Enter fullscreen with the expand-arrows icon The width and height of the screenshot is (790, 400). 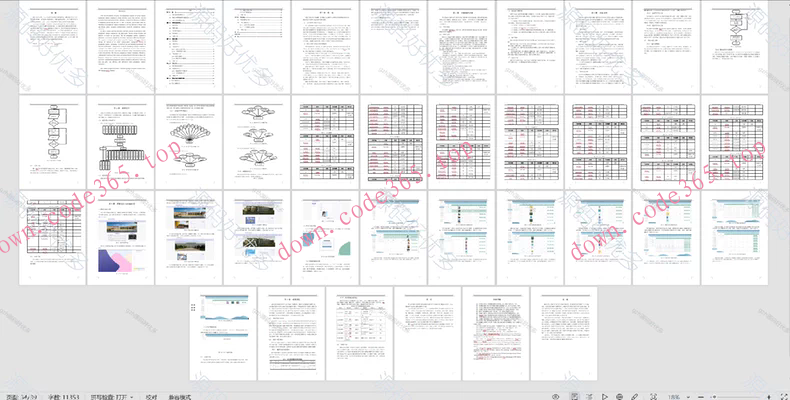(x=783, y=397)
